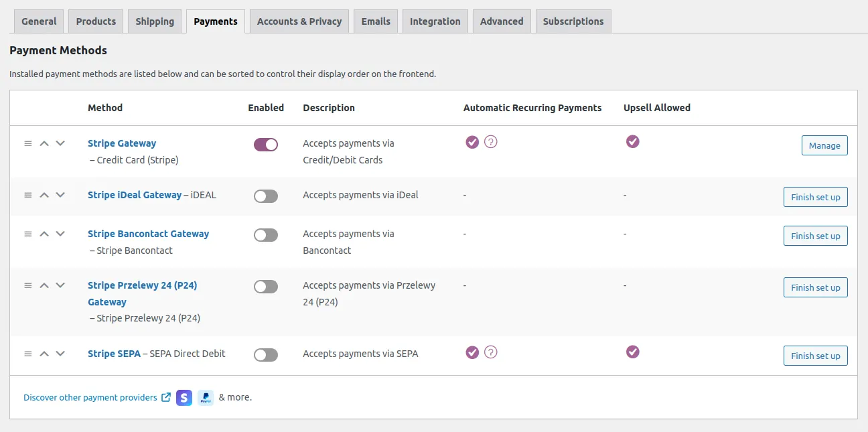Open the Emails tab
This screenshot has width=868, height=432.
pos(376,21)
